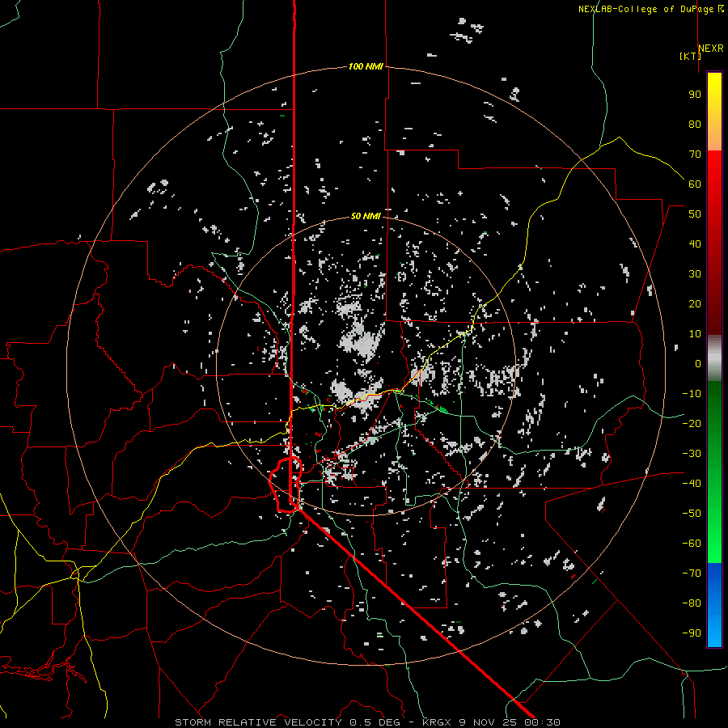Click the +50 value on the velocity scale

point(695,214)
